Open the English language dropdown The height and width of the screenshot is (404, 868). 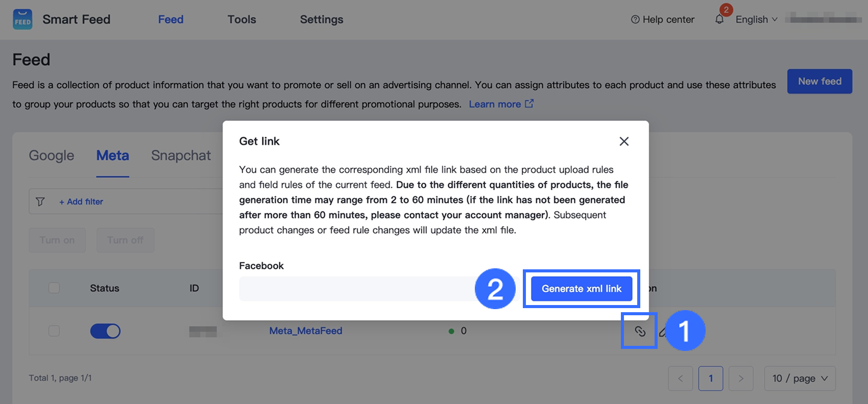[x=756, y=19]
